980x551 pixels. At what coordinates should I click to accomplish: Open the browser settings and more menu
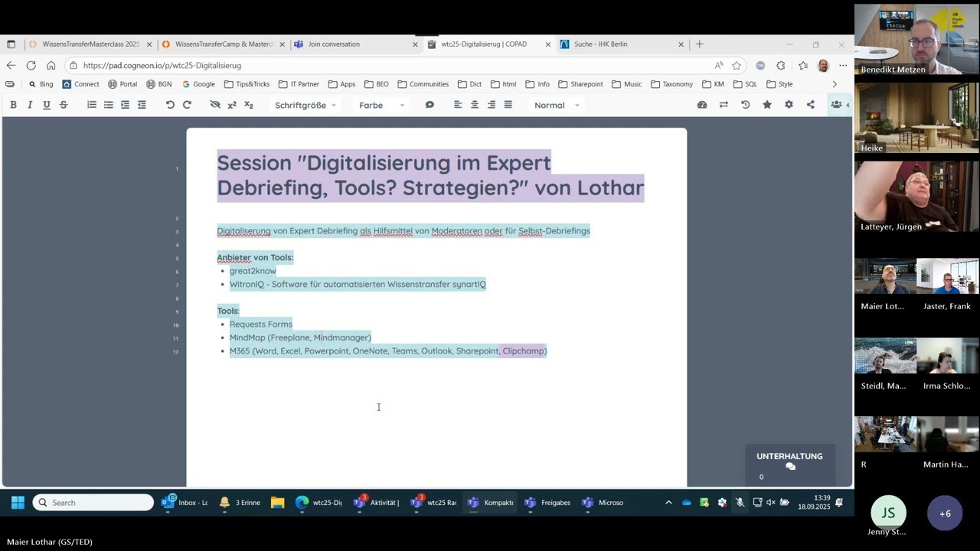pyautogui.click(x=843, y=66)
